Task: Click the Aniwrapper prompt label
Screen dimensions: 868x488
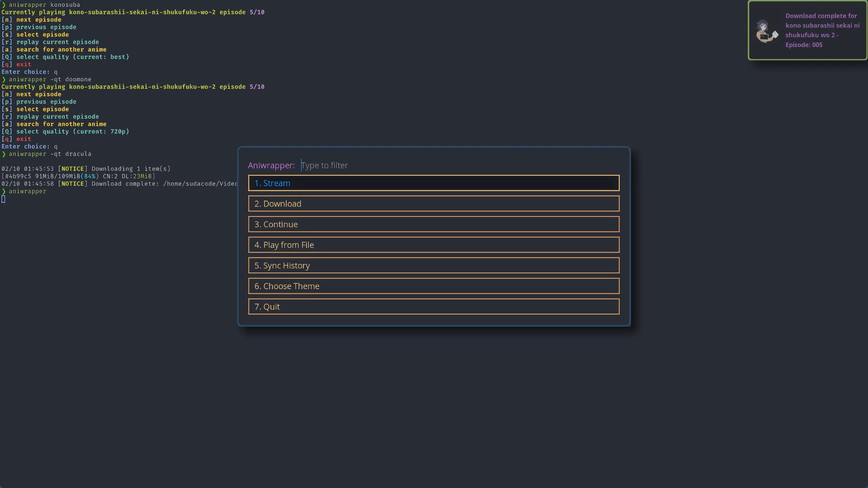Action: coord(271,165)
